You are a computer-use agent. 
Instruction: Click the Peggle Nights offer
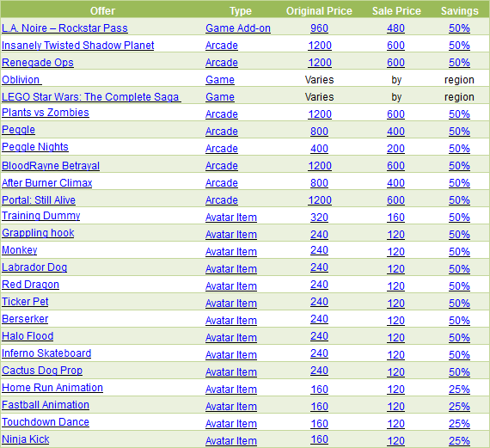35,147
